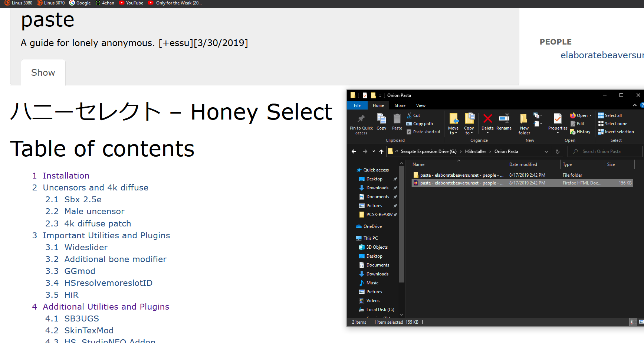This screenshot has width=644, height=343.
Task: Select This PC in navigation pane
Action: [x=367, y=238]
